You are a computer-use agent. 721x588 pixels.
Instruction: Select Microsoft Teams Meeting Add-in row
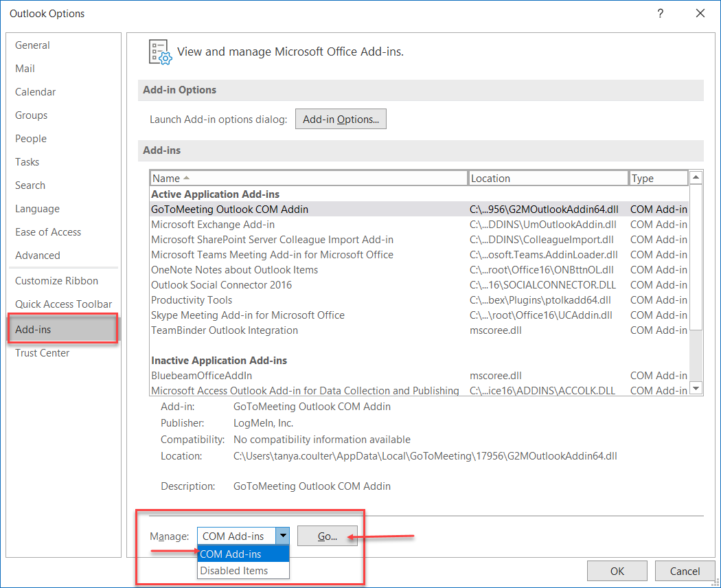pyautogui.click(x=419, y=255)
